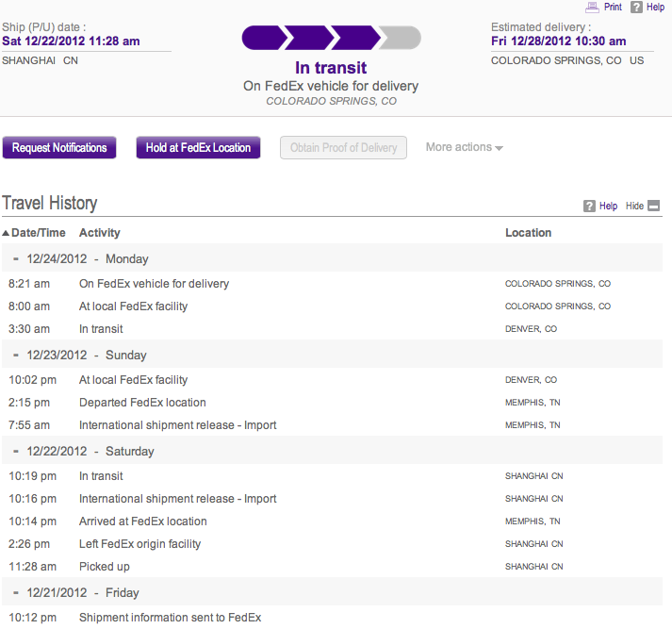Select 10:19 pm 'In transit' Shanghai entry
Viewport: 672px width, 629px height.
[x=332, y=476]
